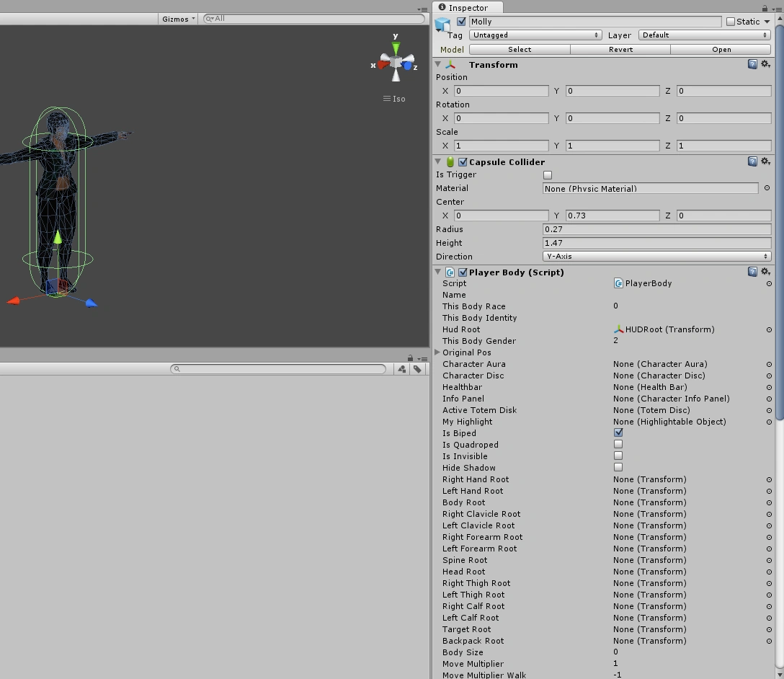784x679 pixels.
Task: Click the Model Open button
Action: click(x=721, y=49)
